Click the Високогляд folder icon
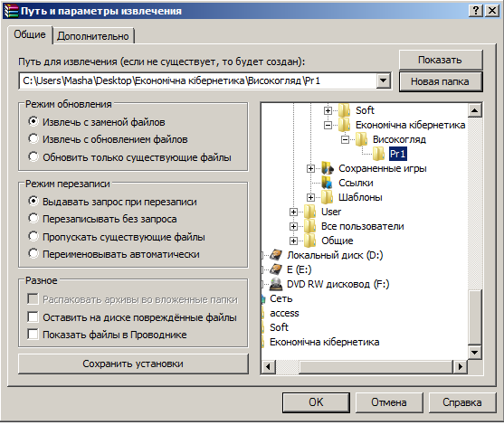The width and height of the screenshot is (504, 425). [361, 139]
